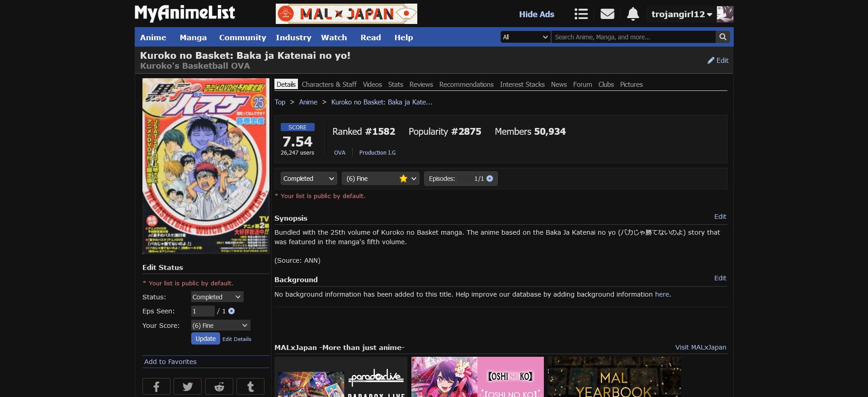
Task: Open the (6) Fine star score dropdown
Action: [381, 179]
